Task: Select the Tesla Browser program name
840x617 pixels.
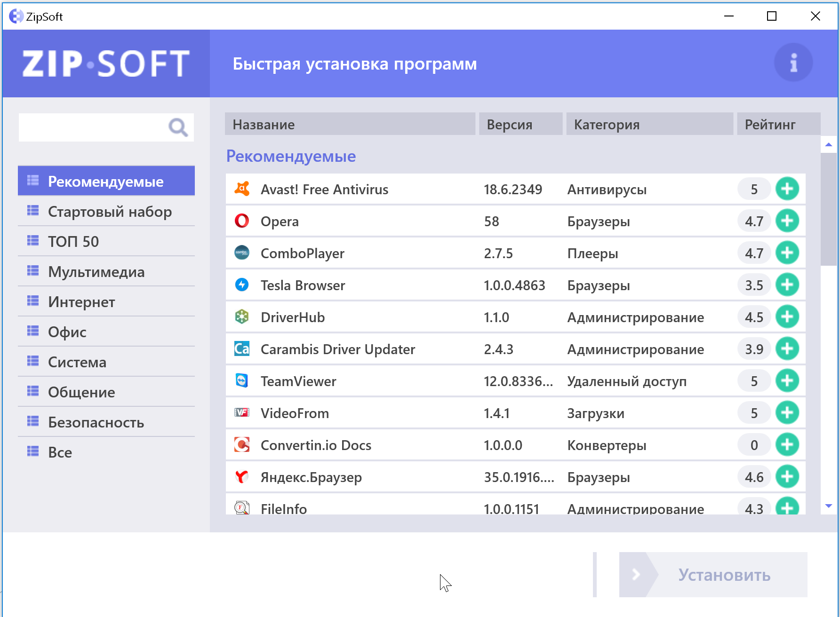Action: [x=303, y=285]
